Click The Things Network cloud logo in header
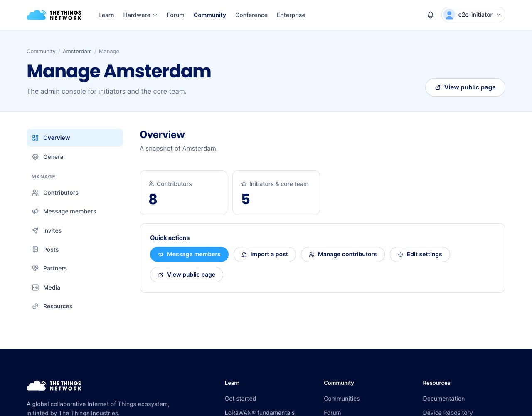532x416 pixels. [54, 15]
